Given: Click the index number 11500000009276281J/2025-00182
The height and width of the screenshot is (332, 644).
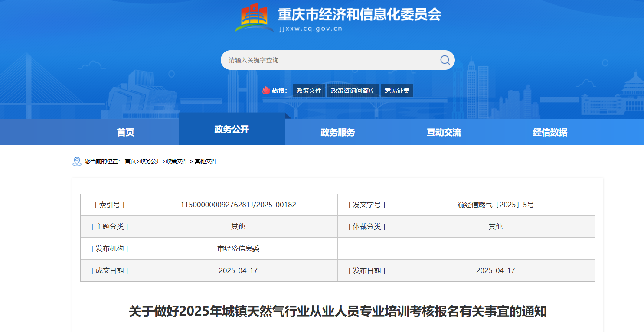Looking at the screenshot, I should pos(238,205).
